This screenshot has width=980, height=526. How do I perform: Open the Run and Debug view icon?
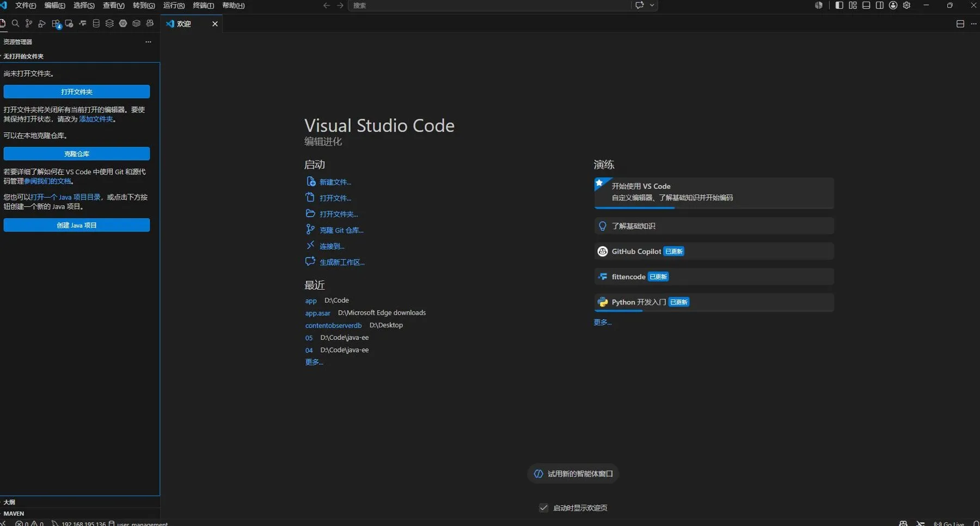(x=42, y=23)
